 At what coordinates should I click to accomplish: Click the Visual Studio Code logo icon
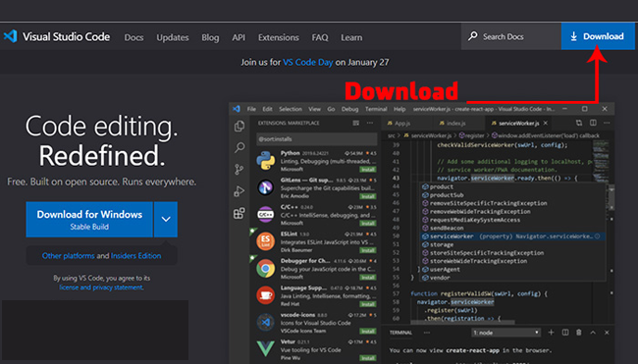pos(10,36)
